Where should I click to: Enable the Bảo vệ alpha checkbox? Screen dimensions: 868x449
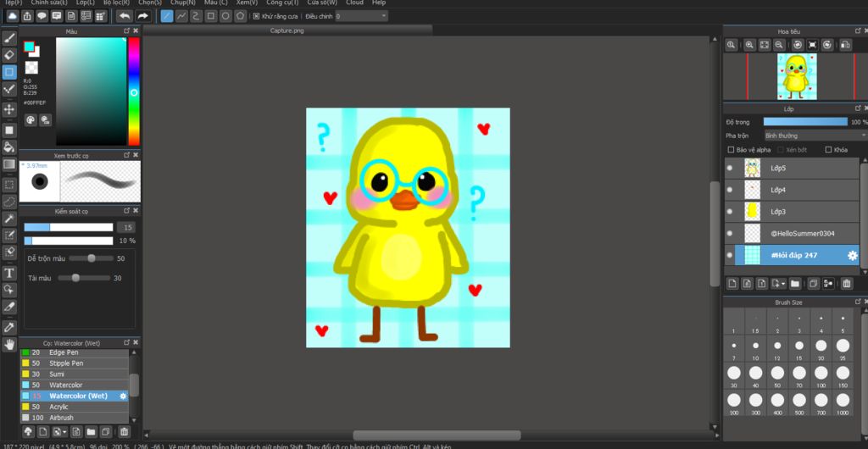732,150
